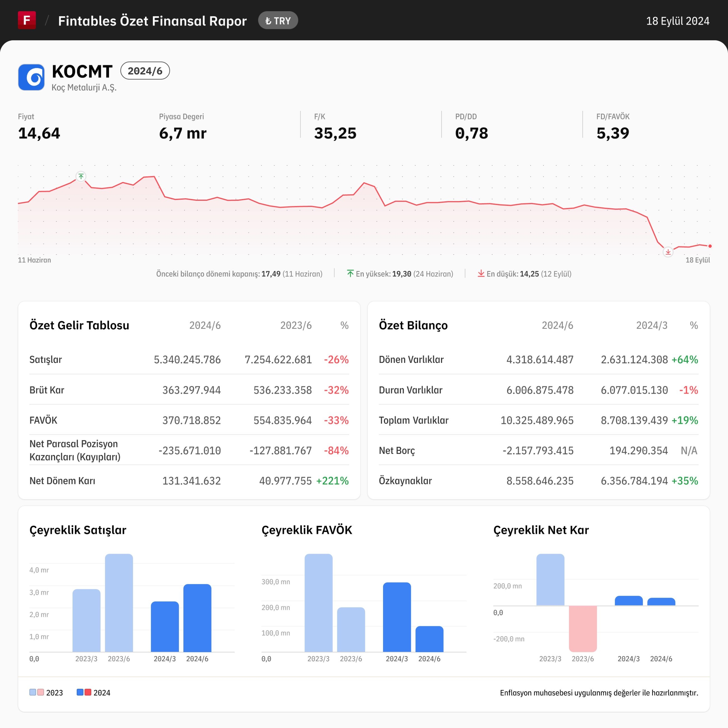The height and width of the screenshot is (728, 728).
Task: Click the green highest-price marker on chart
Action: tap(81, 176)
